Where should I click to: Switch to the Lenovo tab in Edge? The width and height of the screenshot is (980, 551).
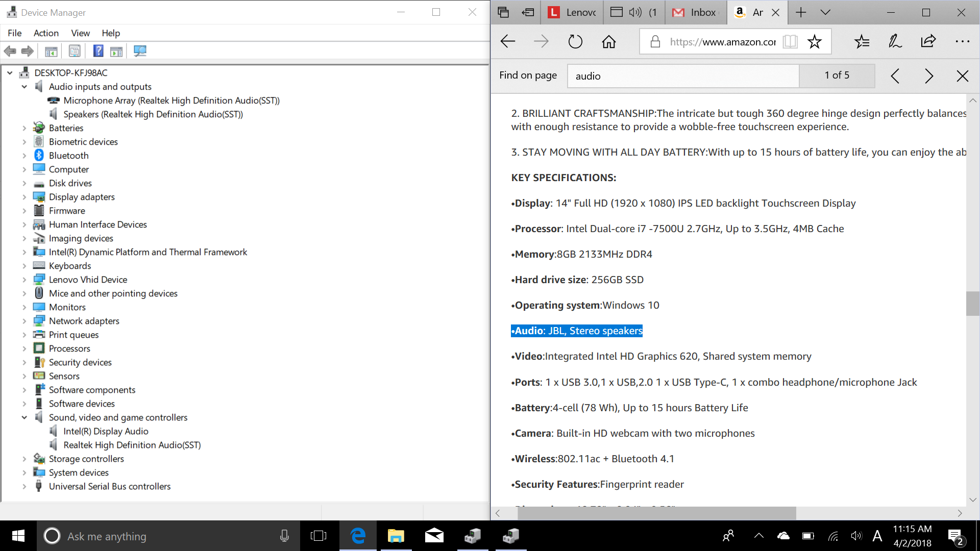click(572, 12)
